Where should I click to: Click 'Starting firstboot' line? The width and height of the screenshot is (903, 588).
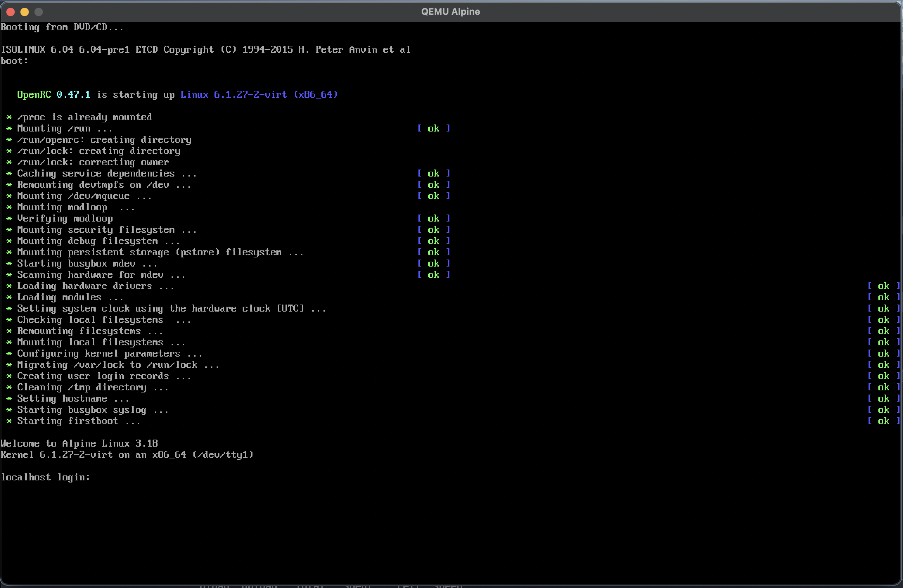tap(79, 421)
